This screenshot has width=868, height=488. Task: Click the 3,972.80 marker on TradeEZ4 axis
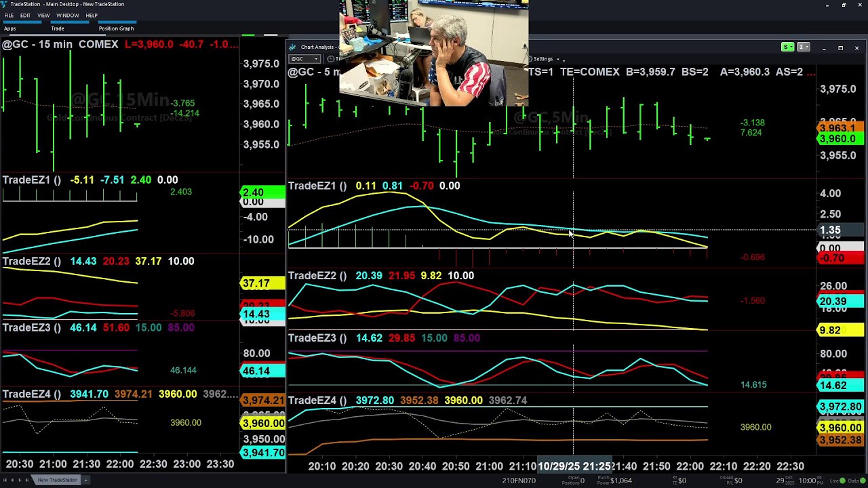(840, 407)
